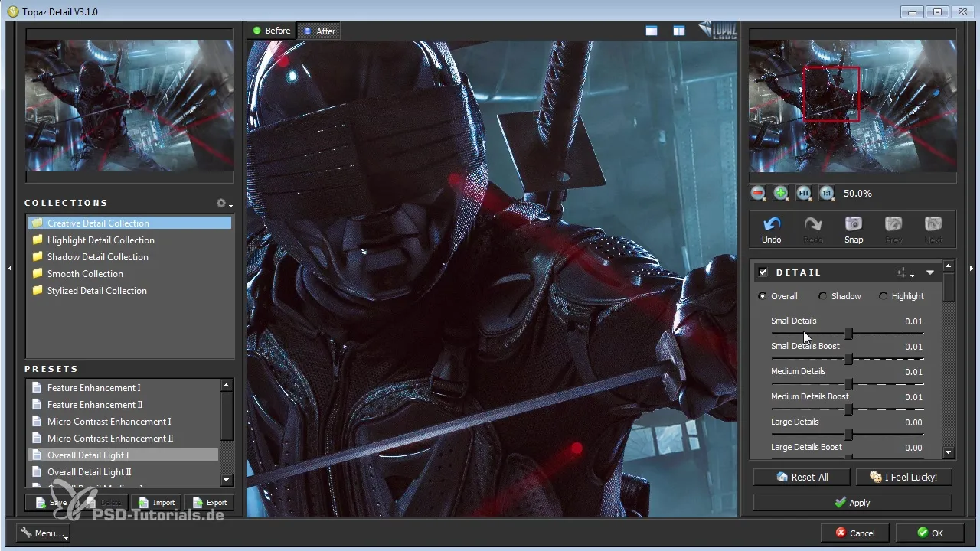Click the Small Details 0.01 value

pyautogui.click(x=913, y=321)
